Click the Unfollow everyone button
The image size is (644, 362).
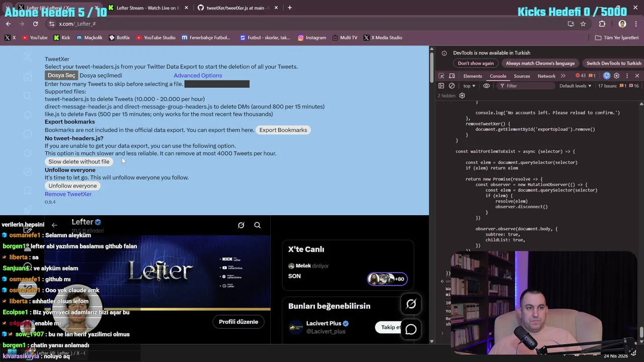coord(72,186)
